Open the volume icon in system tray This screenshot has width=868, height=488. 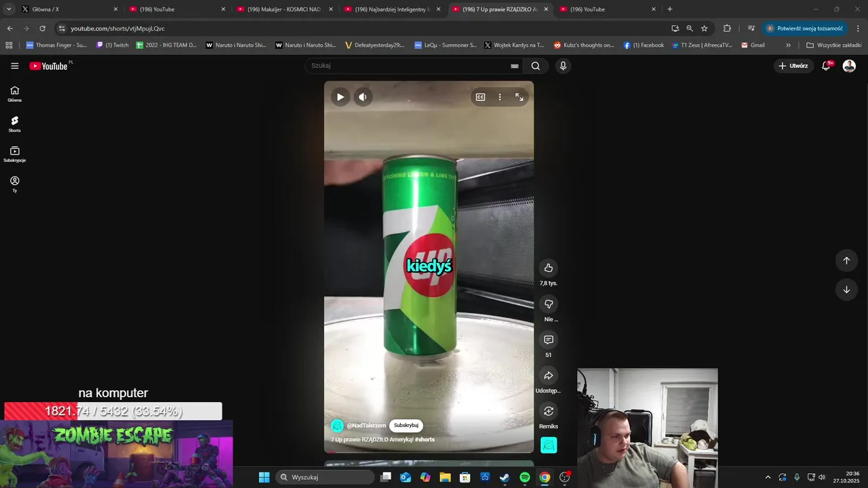pyautogui.click(x=822, y=477)
